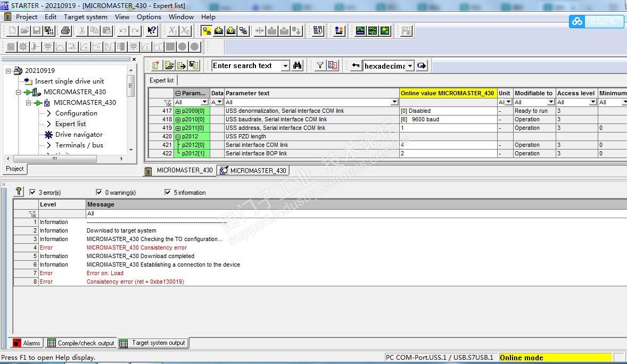Click the Open project folder icon
627x364 pixels.
point(24,30)
